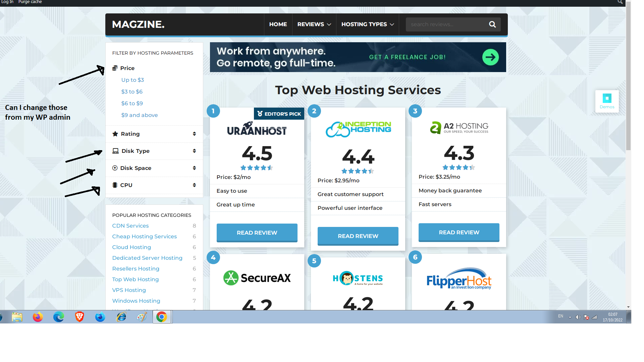
Task: Click the volume speaker tray icon
Action: [x=578, y=317]
